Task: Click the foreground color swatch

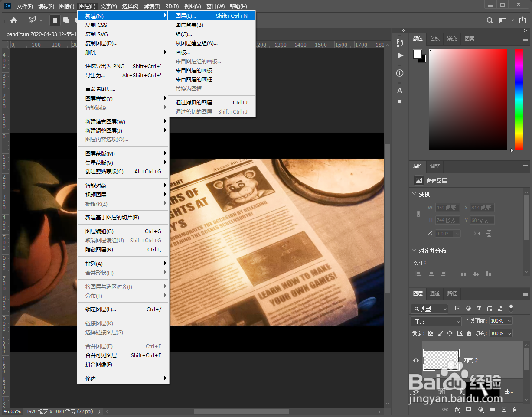Action: click(x=418, y=54)
